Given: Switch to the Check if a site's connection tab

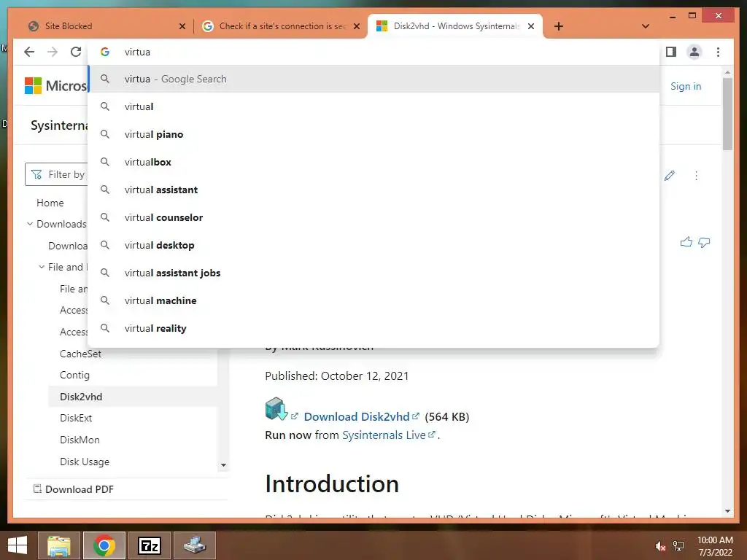Looking at the screenshot, I should (281, 26).
